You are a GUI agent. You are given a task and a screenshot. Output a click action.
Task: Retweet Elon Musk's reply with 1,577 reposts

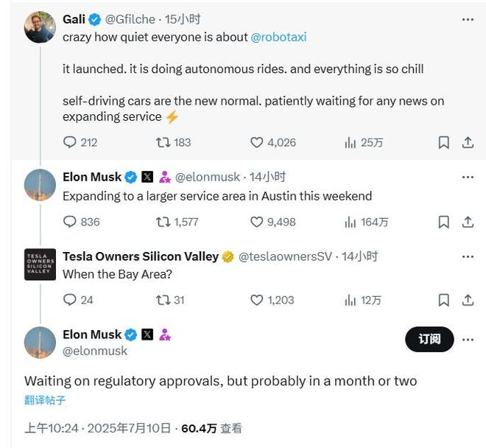click(x=163, y=221)
